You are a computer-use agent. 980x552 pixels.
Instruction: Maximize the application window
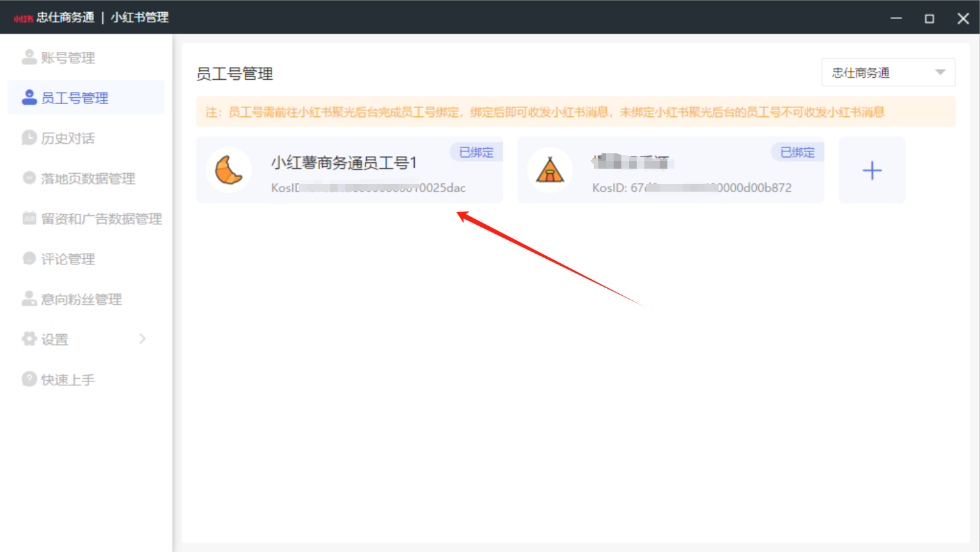tap(929, 18)
